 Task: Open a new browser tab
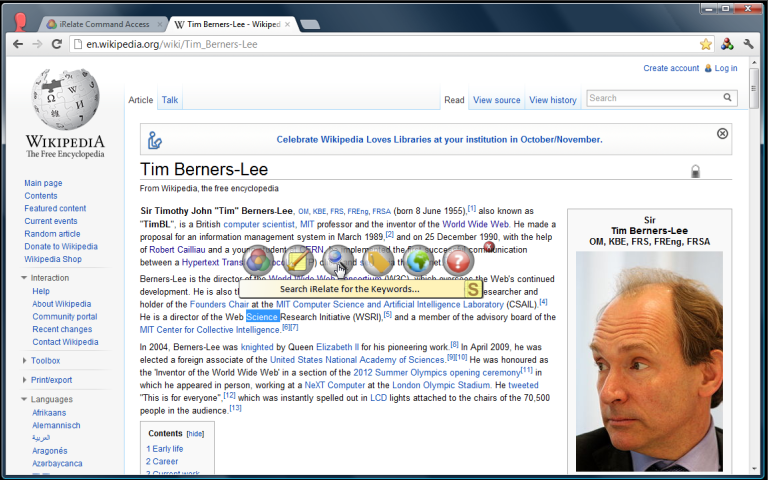pyautogui.click(x=310, y=24)
